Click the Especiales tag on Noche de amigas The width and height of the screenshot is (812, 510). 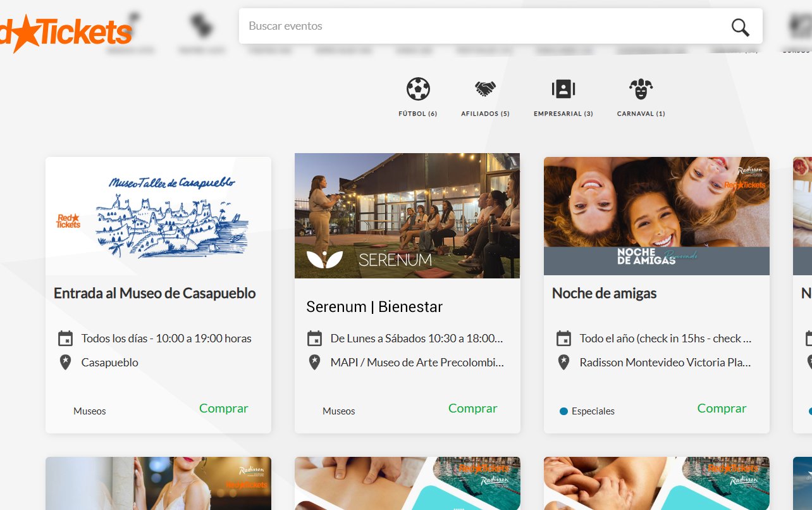593,411
